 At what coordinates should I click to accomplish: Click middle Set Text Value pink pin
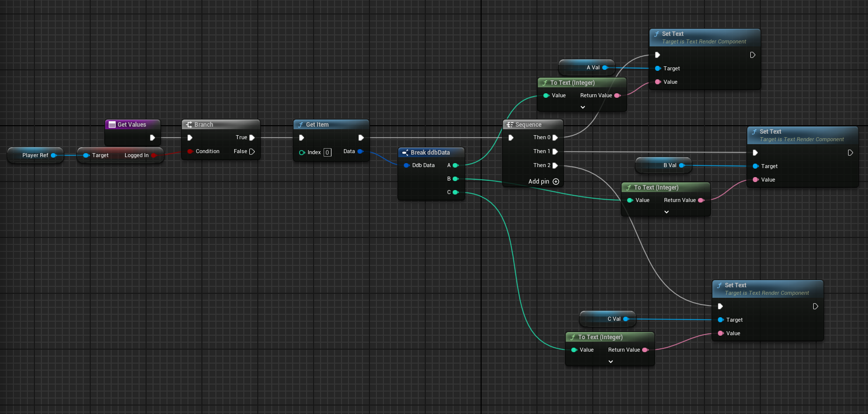(755, 180)
